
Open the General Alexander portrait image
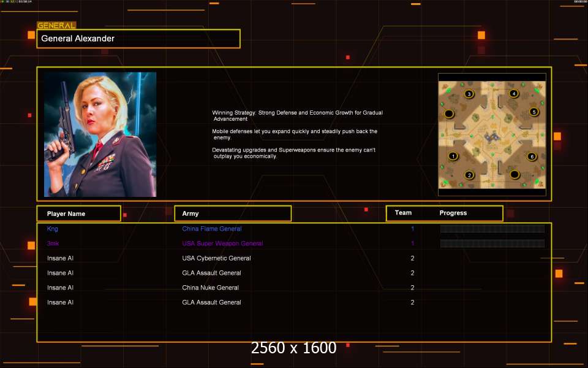tap(100, 134)
